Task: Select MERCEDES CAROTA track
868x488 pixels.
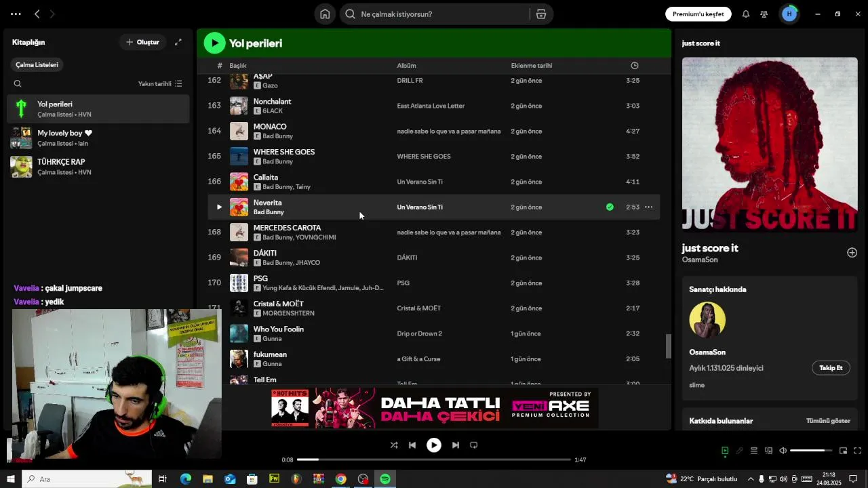Action: [x=288, y=228]
